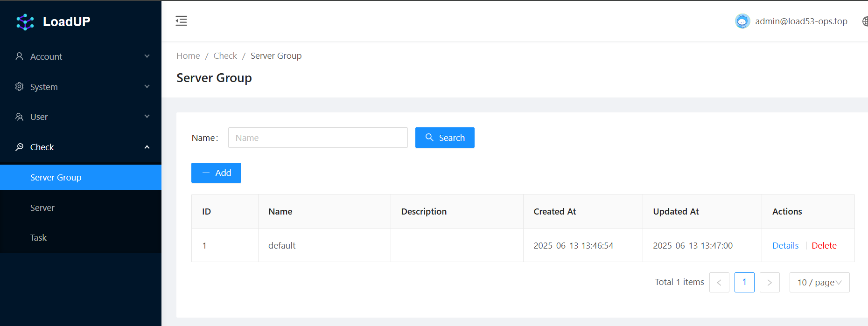Collapse the Check menu chevron
868x326 pixels.
147,147
